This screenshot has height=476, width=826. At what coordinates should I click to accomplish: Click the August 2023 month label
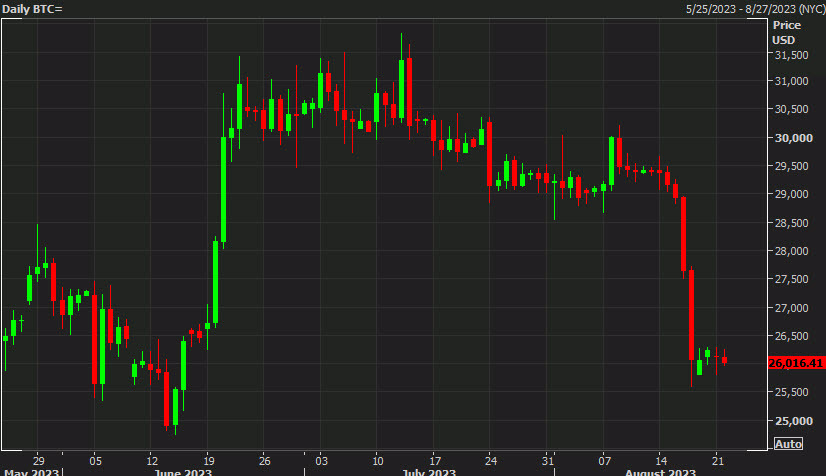click(660, 472)
